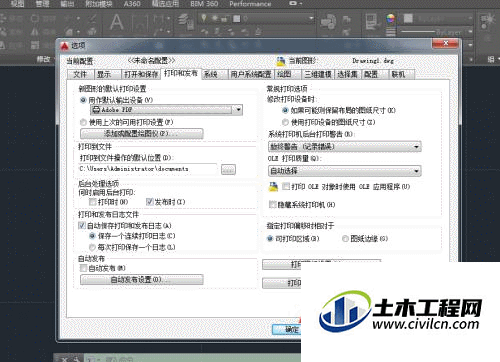500x362 pixels.
Task: Choose 如果可能则保留布局的图纸尺寸 option
Action: pyautogui.click(x=285, y=110)
